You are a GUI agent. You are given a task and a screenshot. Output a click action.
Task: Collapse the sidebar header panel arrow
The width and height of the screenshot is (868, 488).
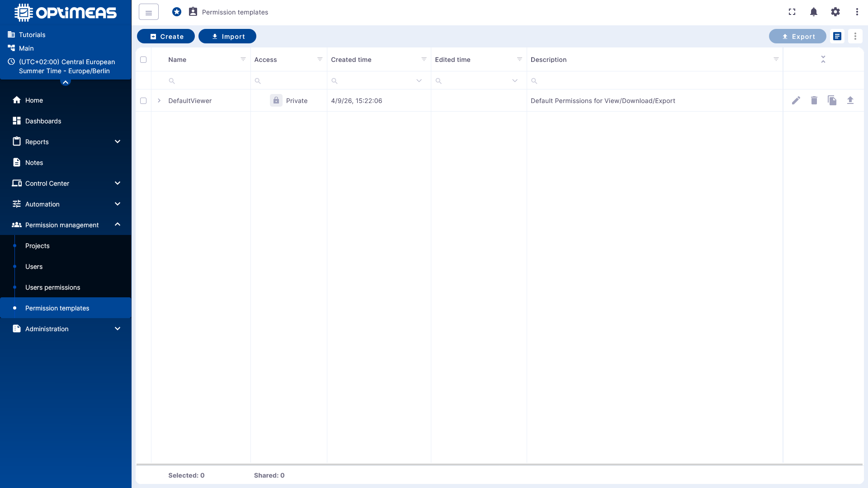point(66,82)
